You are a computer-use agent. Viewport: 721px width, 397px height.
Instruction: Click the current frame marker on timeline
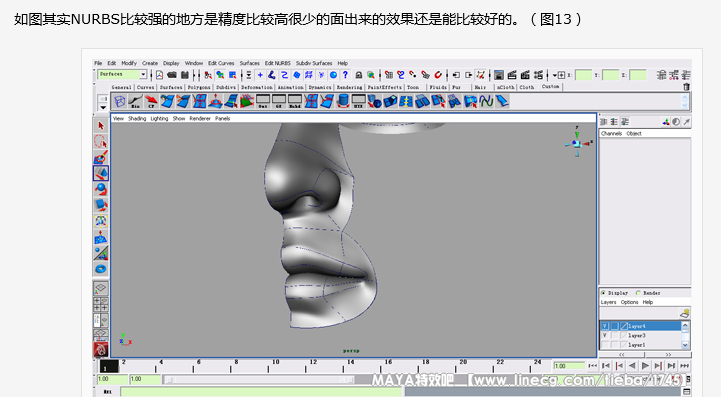(109, 366)
